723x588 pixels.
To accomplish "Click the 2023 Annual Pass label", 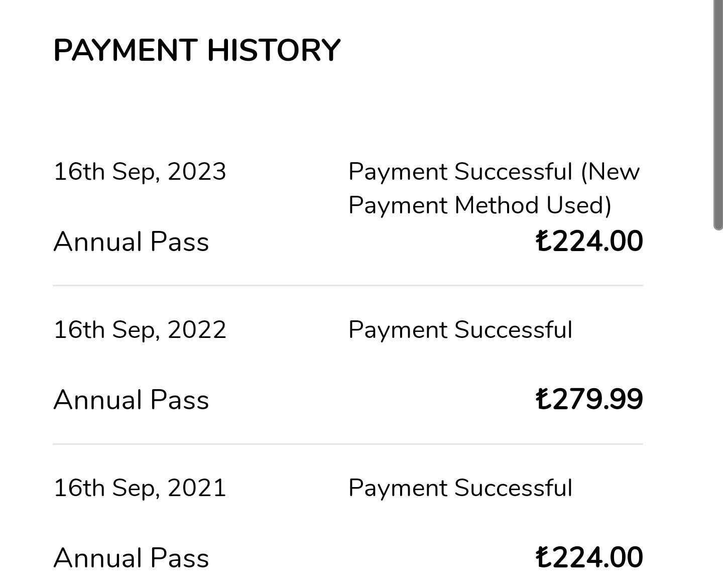I will point(131,242).
